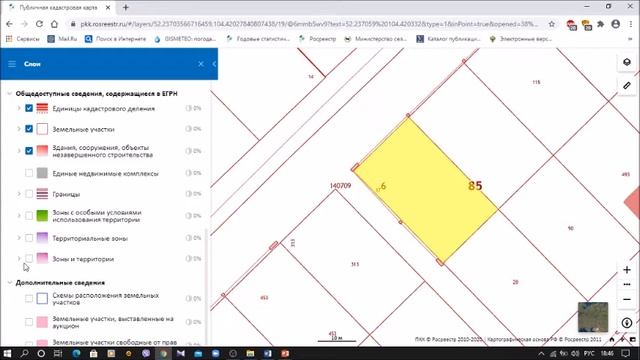The height and width of the screenshot is (360, 640).
Task: Open Chrome profile avatar
Action: click(616, 24)
